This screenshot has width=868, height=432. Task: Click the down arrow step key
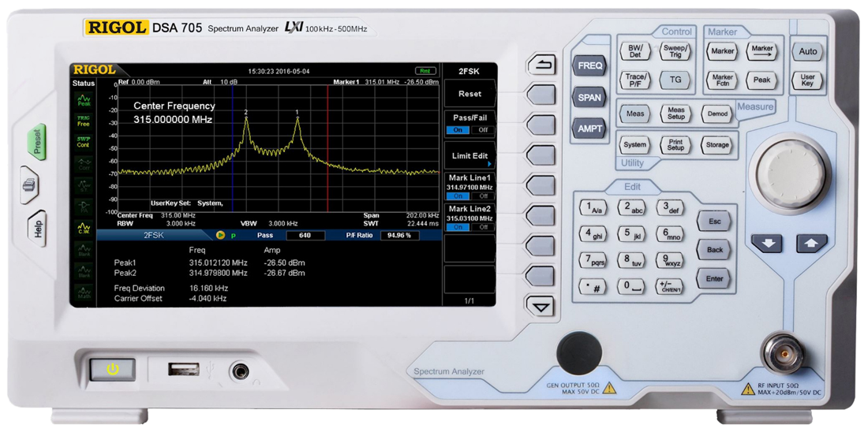tap(767, 244)
